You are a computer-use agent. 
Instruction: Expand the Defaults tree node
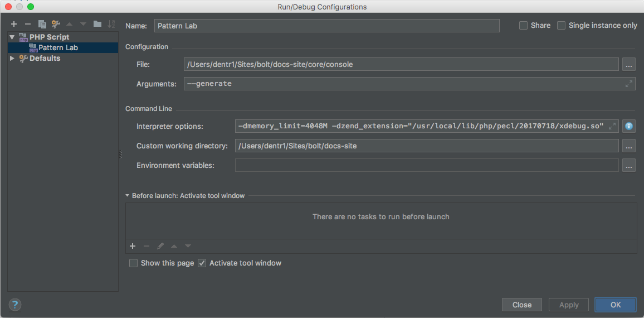12,59
